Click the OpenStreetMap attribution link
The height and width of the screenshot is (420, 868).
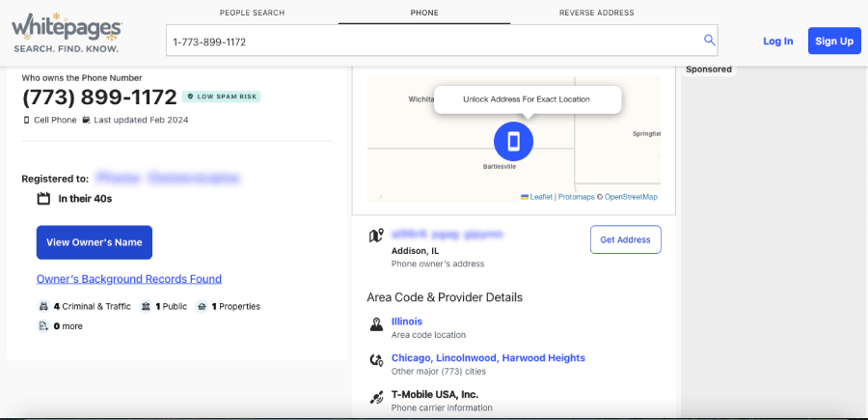631,197
